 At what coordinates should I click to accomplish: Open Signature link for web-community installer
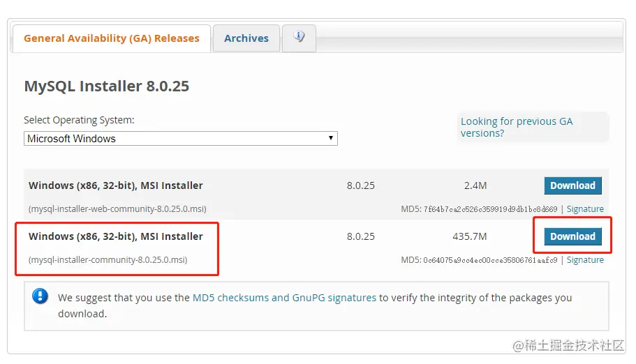[585, 209]
